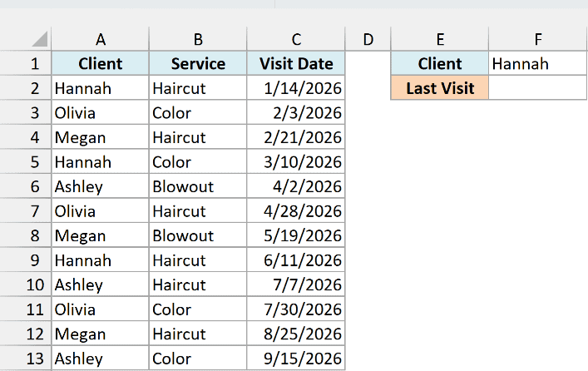The width and height of the screenshot is (588, 371).
Task: Click the Select All corner triangle
Action: 40,39
